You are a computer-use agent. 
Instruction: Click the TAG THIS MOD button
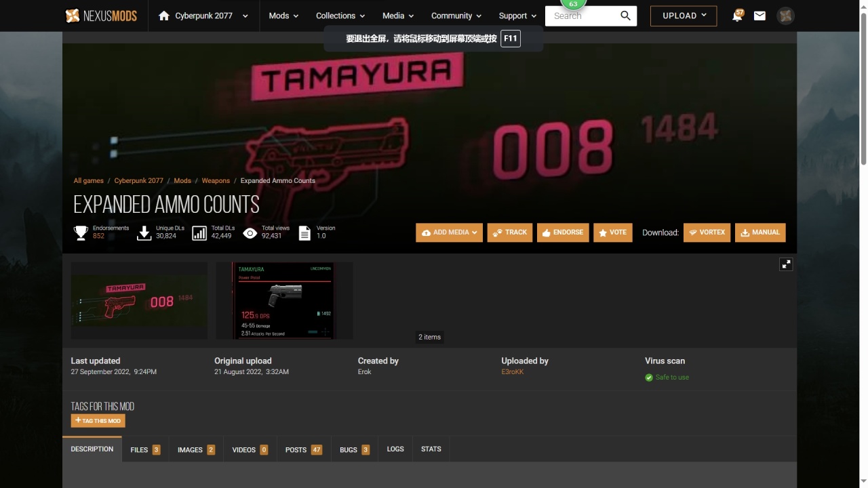[x=98, y=421]
